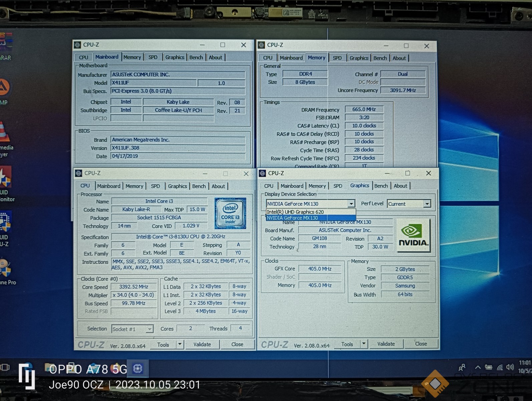Click the GPU Code Name value 'GM108'
Viewport: 532px width, 401px height.
pyautogui.click(x=319, y=238)
